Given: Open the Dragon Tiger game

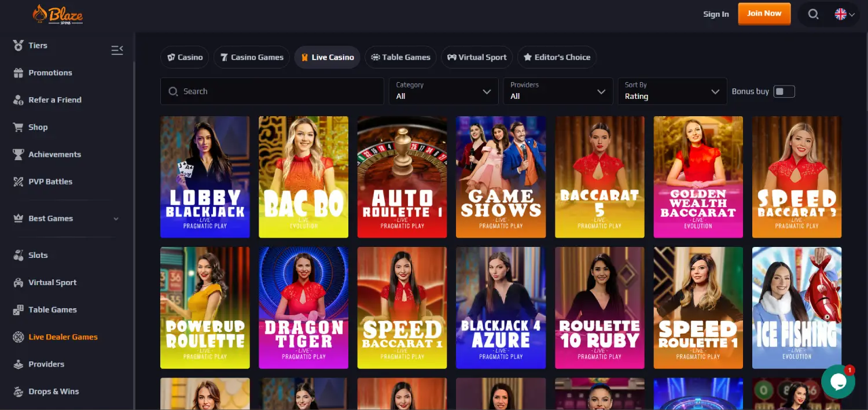Looking at the screenshot, I should [x=303, y=308].
